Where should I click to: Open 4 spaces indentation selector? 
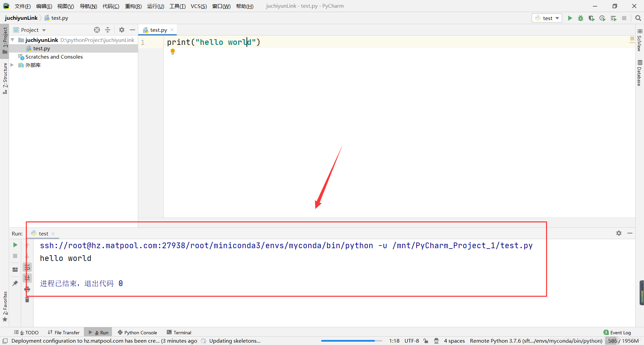454,341
